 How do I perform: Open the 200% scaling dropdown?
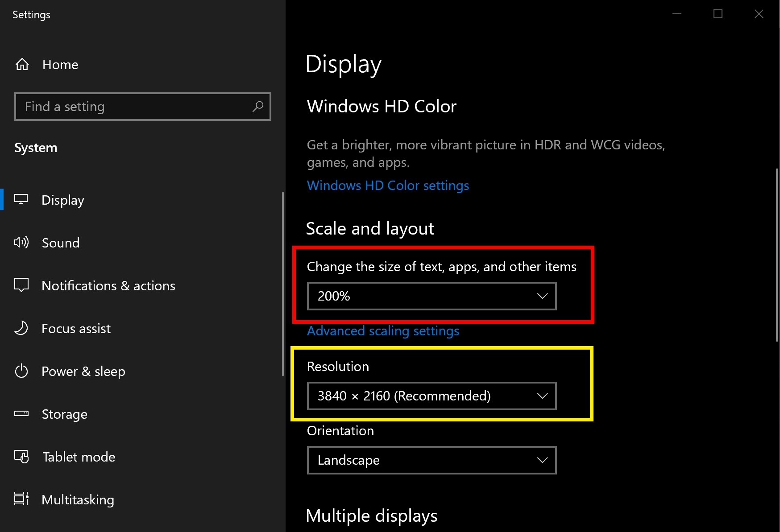pyautogui.click(x=432, y=296)
